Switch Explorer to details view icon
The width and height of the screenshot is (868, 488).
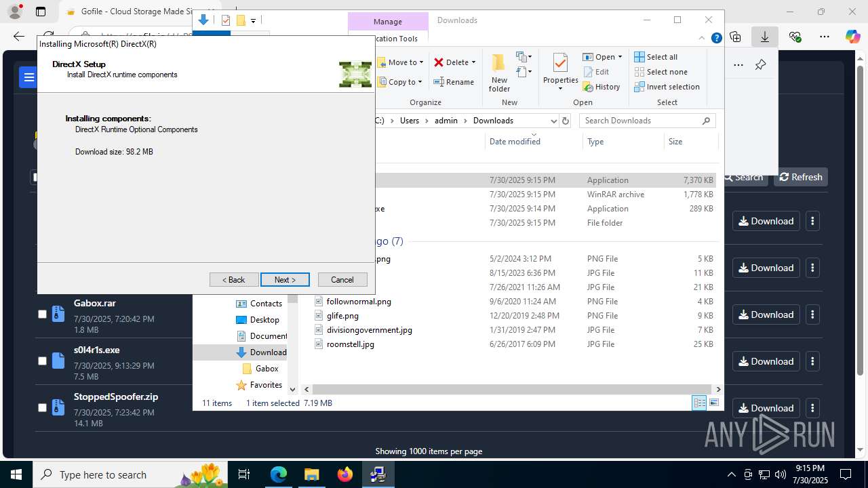tap(699, 403)
